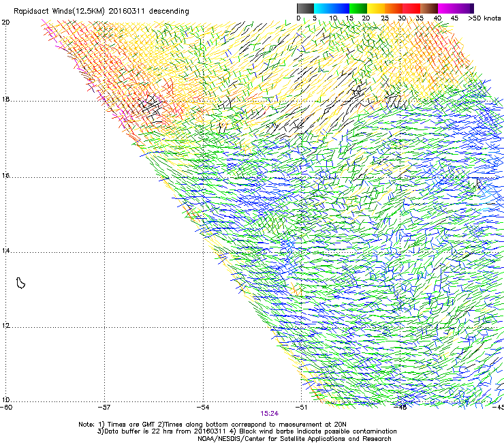Image resolution: width=504 pixels, height=443 pixels.
Task: Click the red 30-35 knots legend swatch
Action: pyautogui.click(x=411, y=8)
